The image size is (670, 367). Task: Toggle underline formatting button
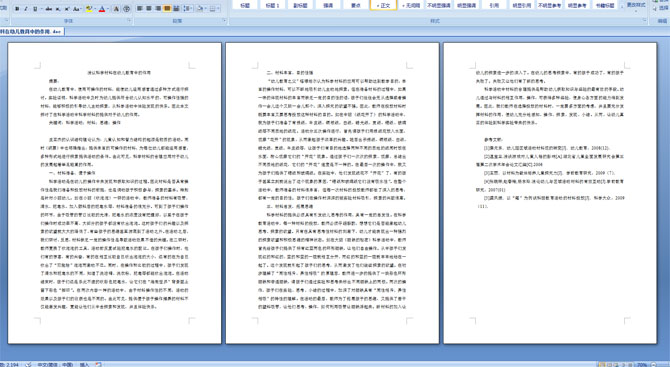[35, 9]
